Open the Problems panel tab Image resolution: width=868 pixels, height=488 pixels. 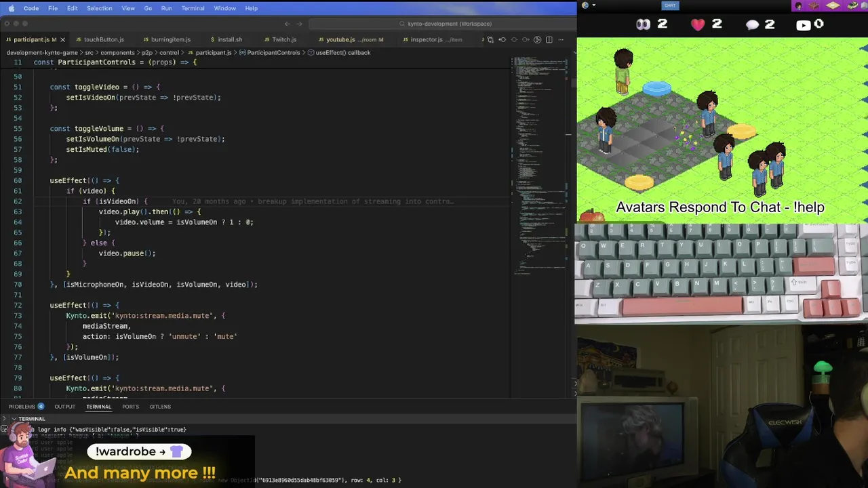[26, 407]
